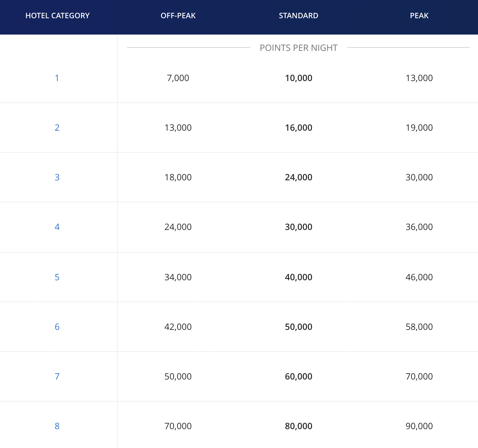Select the 36,000 peak points cell

(419, 227)
